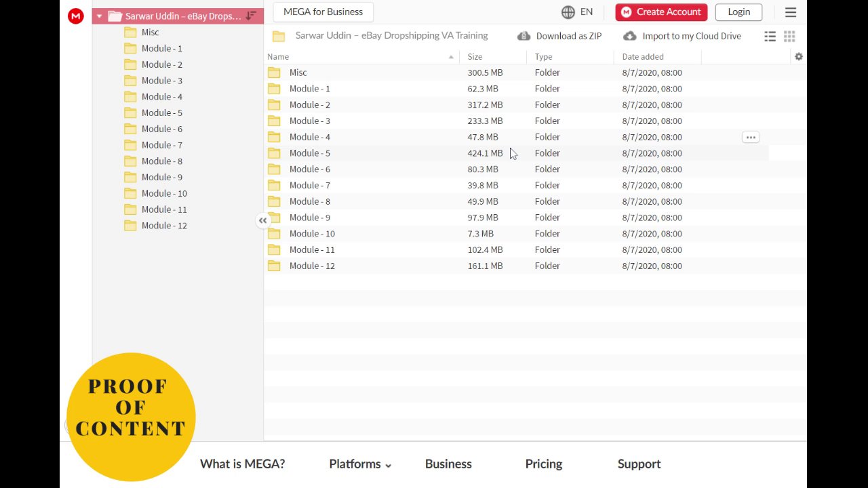Click MEGA for Business button
Image resolution: width=868 pixels, height=488 pixels.
[x=323, y=12]
